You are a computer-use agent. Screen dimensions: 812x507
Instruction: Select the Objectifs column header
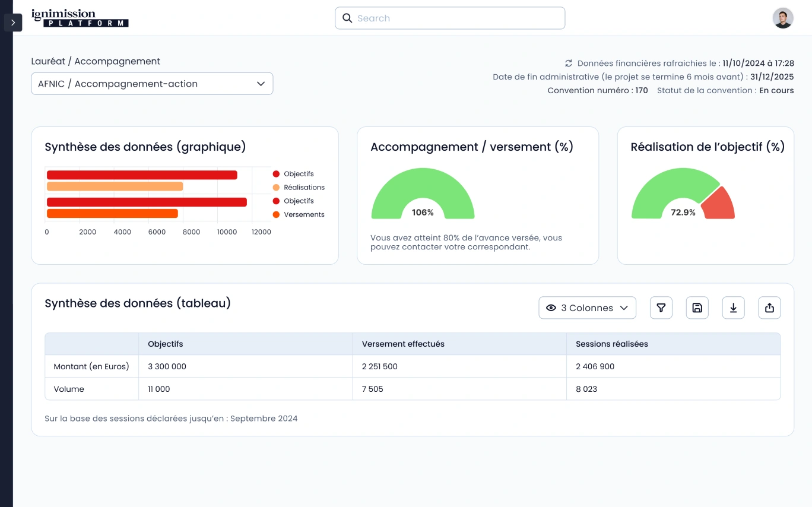click(166, 344)
